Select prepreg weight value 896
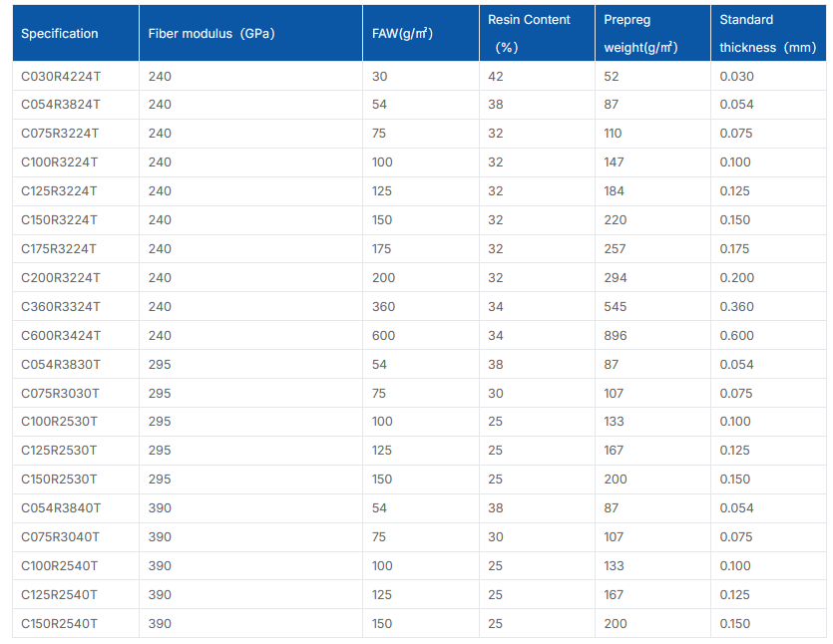Viewport: 833px width, 644px height. coord(616,336)
